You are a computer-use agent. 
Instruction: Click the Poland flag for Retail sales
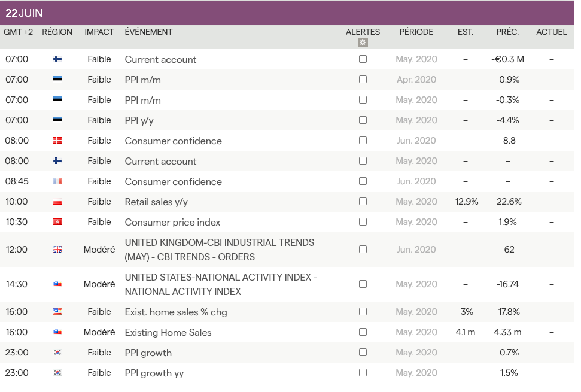57,202
